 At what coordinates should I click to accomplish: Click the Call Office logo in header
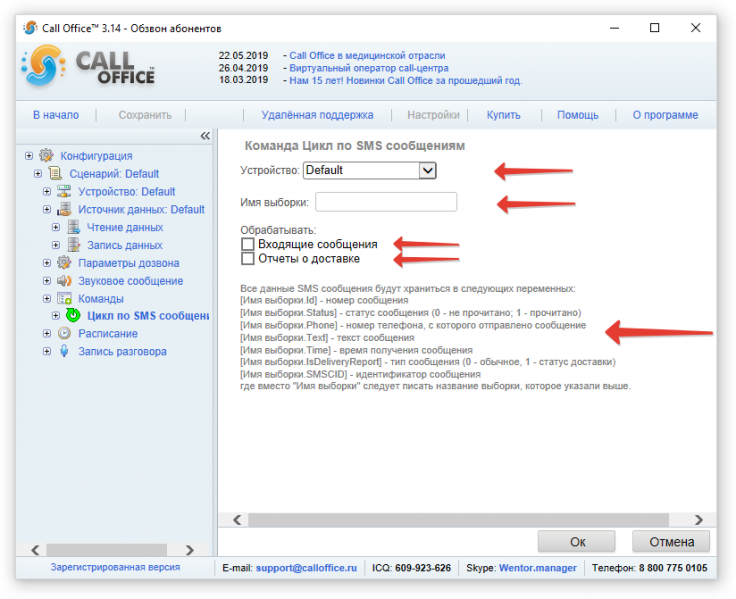(88, 67)
